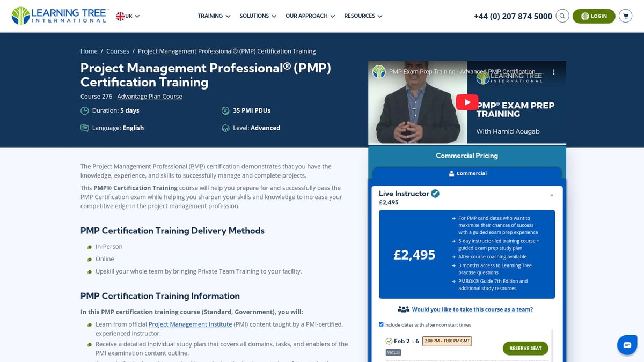
Task: Play the PMP Exam Prep video
Action: [x=467, y=102]
